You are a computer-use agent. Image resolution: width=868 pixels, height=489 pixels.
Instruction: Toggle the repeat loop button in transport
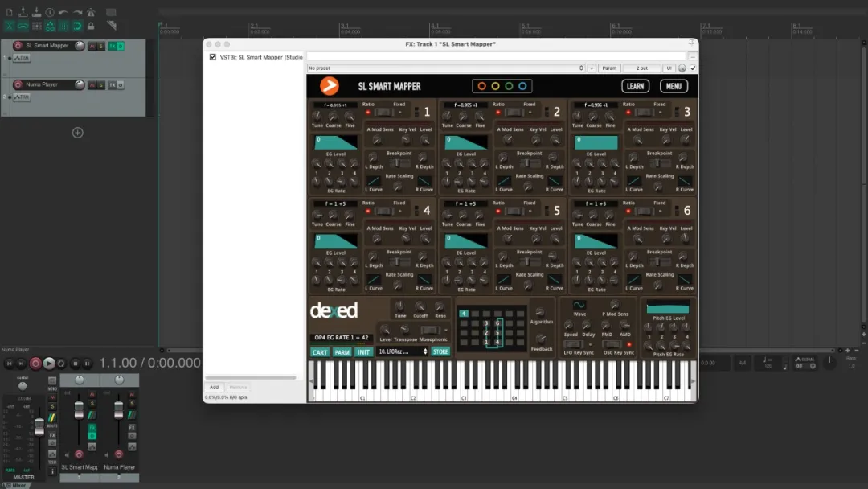[62, 364]
